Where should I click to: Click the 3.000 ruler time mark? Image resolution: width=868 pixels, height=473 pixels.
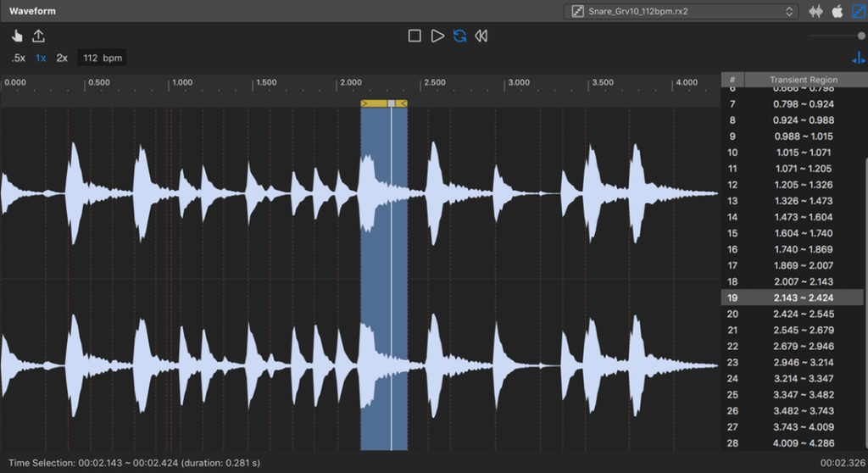click(519, 82)
